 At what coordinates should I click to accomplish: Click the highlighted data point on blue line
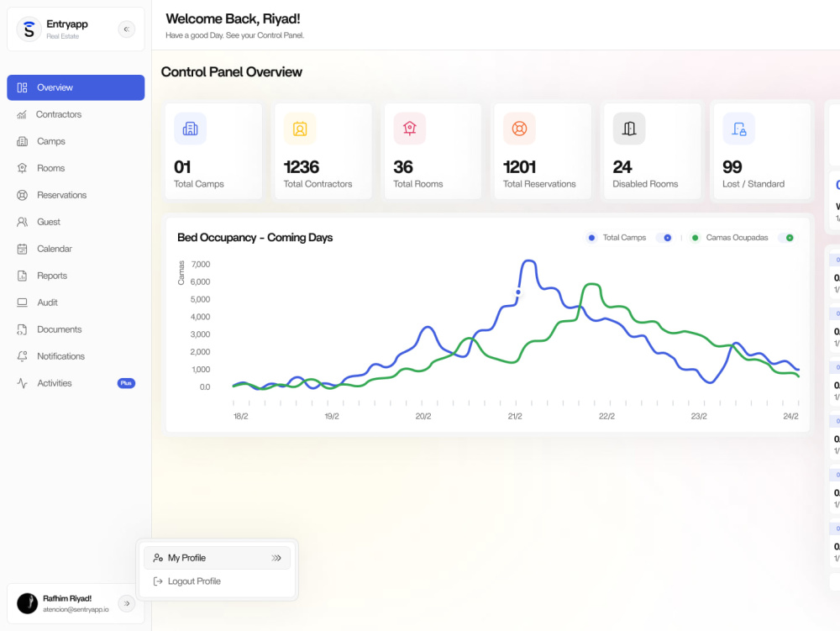click(518, 292)
